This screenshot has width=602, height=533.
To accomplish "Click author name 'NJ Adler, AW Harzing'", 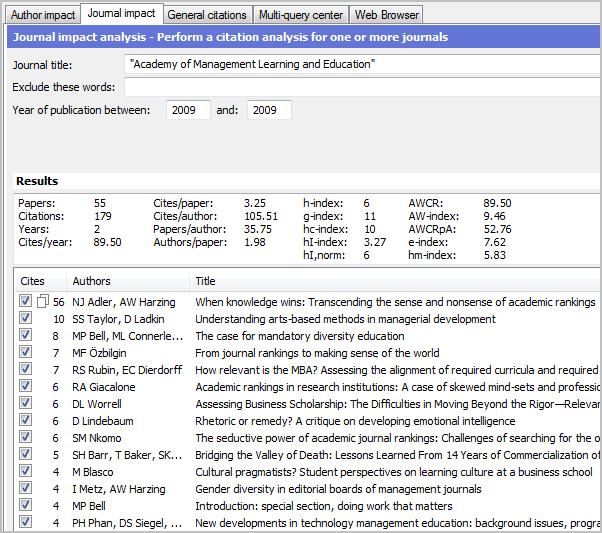I will pyautogui.click(x=124, y=302).
